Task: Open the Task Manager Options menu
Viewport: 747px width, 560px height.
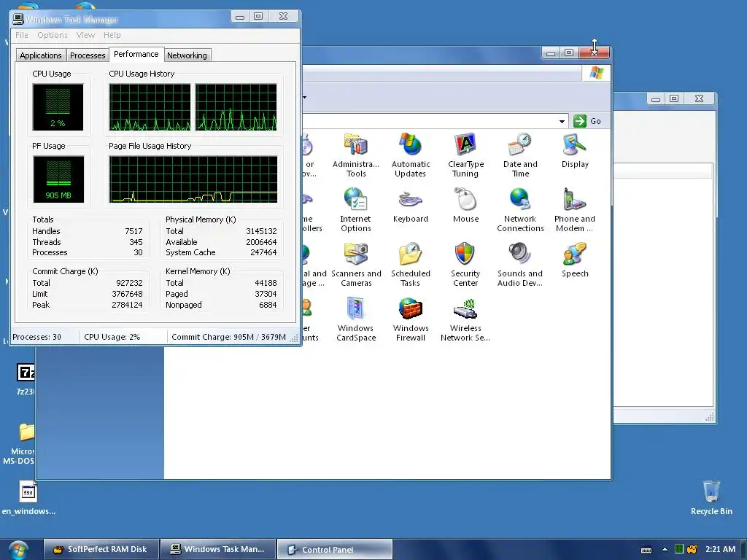Action: tap(53, 35)
